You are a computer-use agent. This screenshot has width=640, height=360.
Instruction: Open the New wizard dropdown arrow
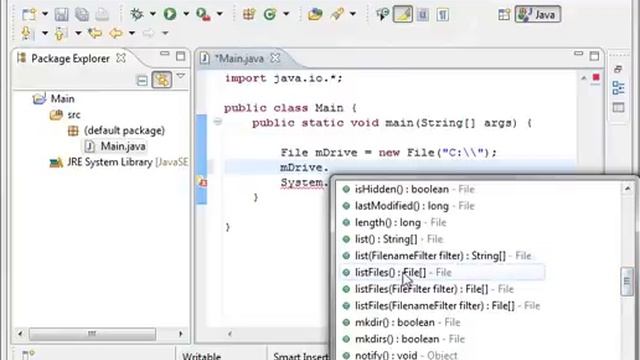[x=45, y=15]
